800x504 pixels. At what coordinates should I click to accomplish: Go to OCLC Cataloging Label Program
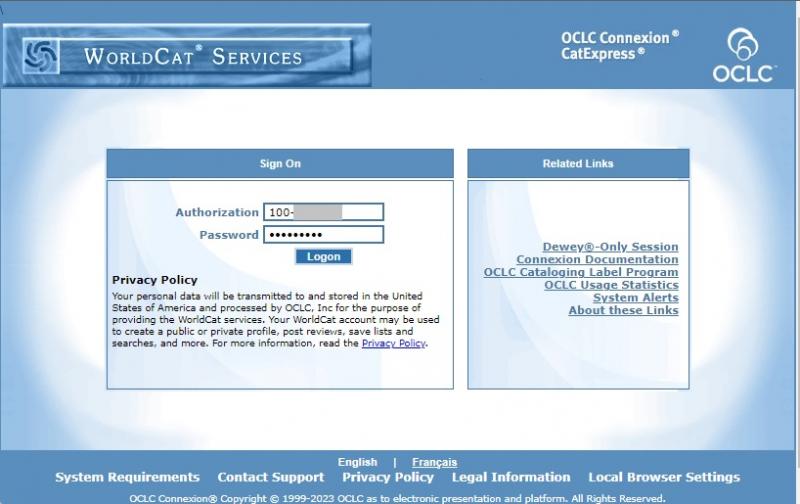tap(581, 272)
